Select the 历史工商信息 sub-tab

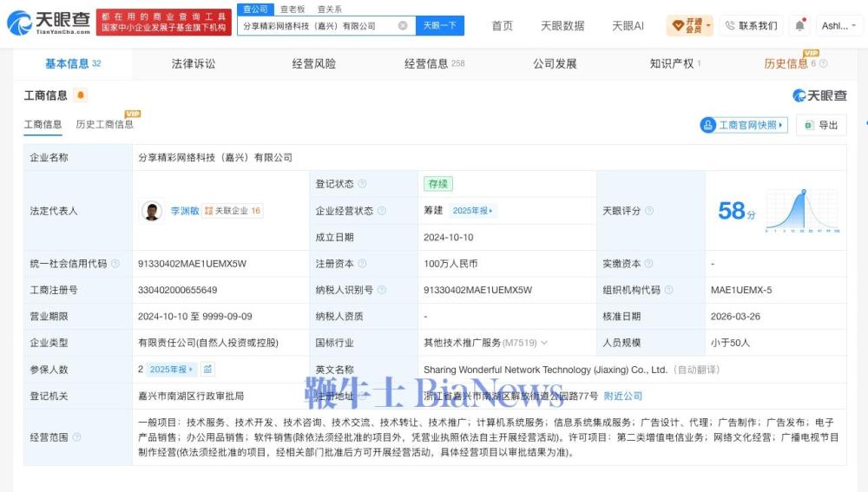pyautogui.click(x=105, y=125)
